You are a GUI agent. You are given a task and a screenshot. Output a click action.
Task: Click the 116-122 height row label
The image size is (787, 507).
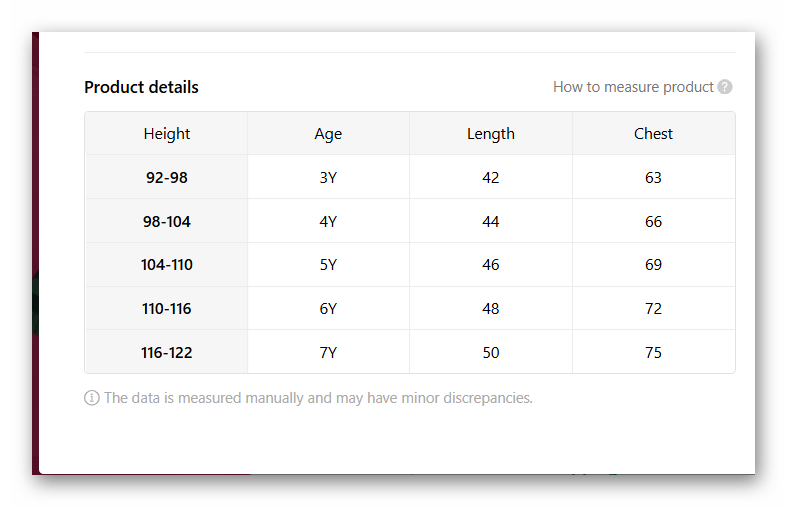coord(167,353)
